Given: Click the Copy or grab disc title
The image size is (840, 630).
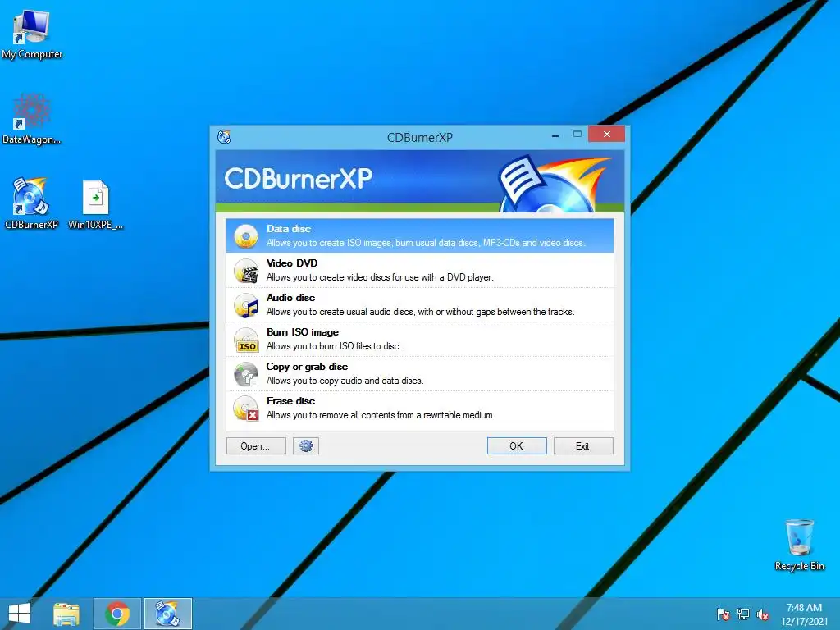Looking at the screenshot, I should (307, 367).
